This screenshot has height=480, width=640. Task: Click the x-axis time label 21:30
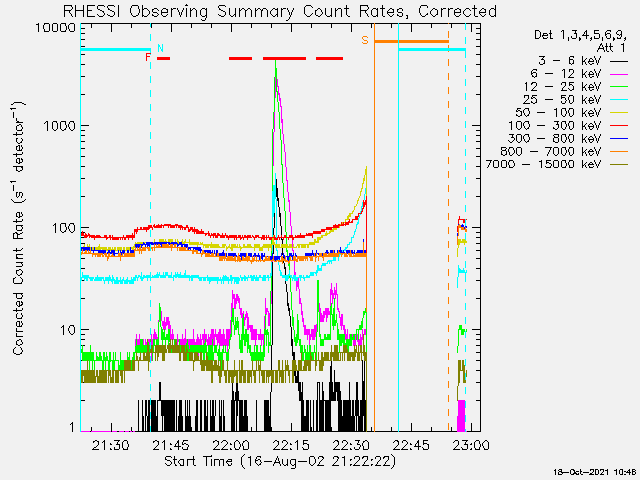point(111,445)
